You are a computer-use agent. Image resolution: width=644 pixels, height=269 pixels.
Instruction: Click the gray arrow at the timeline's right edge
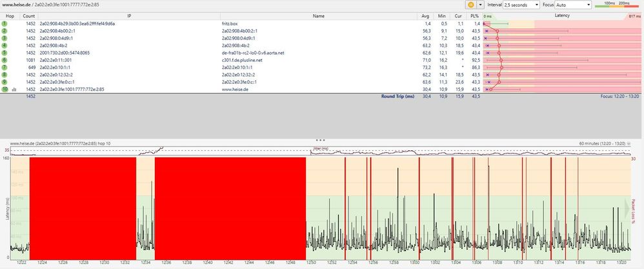click(x=627, y=208)
